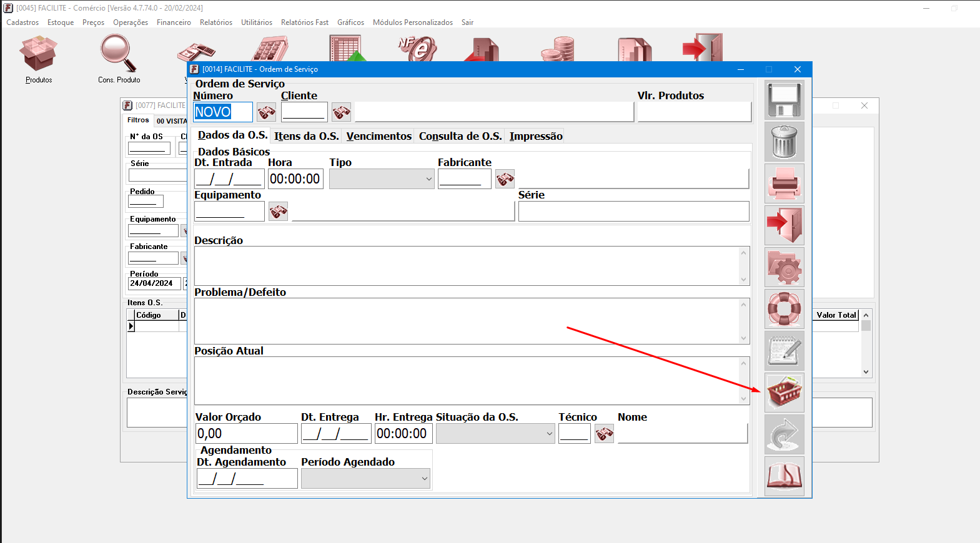Viewport: 980px width, 543px height.
Task: Open the Gráficos menu
Action: pos(350,22)
